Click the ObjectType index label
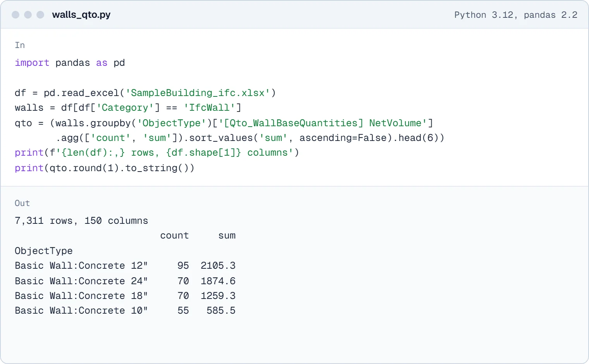The image size is (589, 364). pyautogui.click(x=44, y=251)
